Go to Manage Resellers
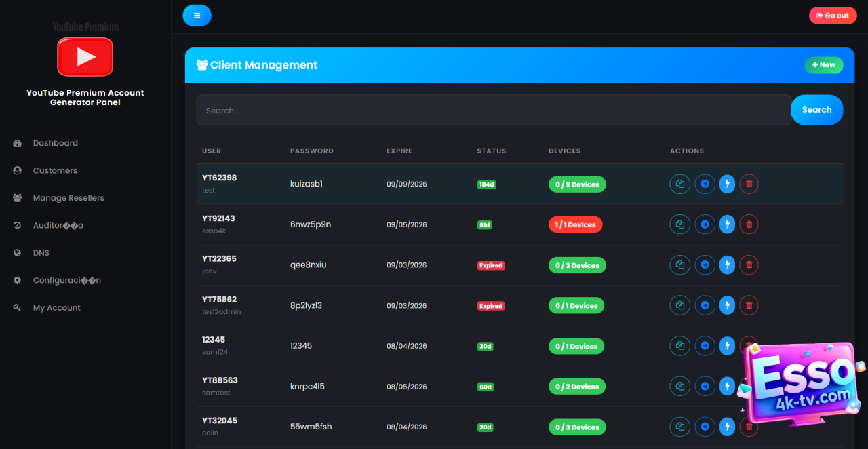This screenshot has height=449, width=868. (68, 198)
